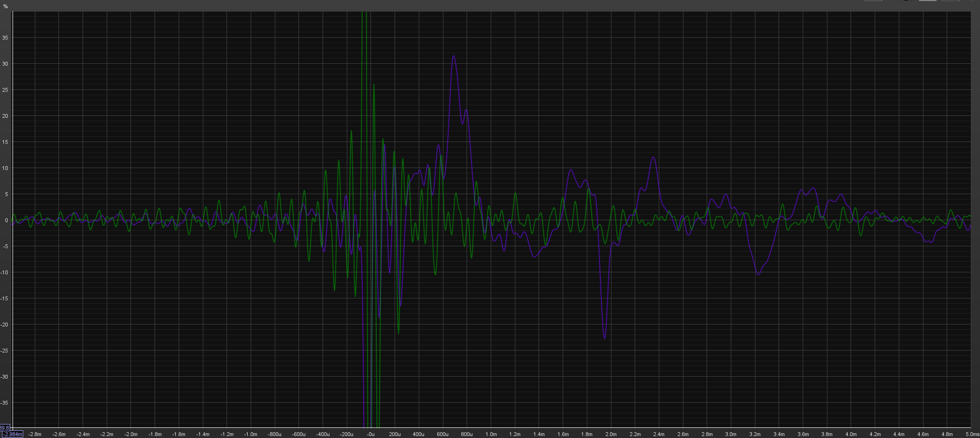Viewport: 980px width, 438px height.
Task: Click the 39.8 cursor level readout
Action: click(4, 428)
